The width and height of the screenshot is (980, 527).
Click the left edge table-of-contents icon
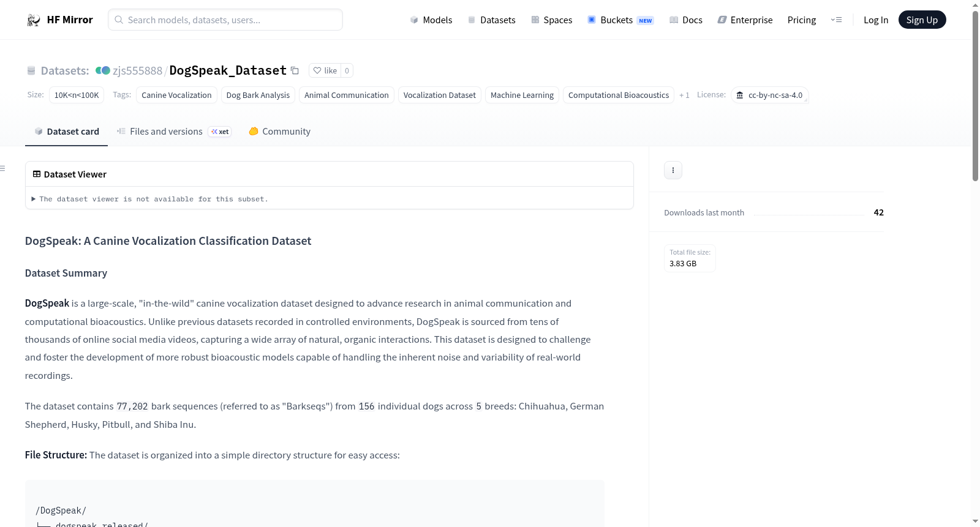pyautogui.click(x=2, y=168)
